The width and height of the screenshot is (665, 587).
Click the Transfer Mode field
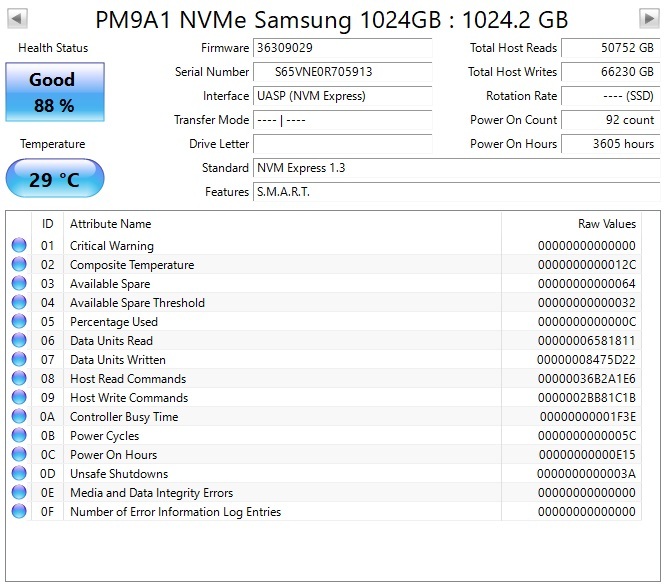(x=343, y=120)
